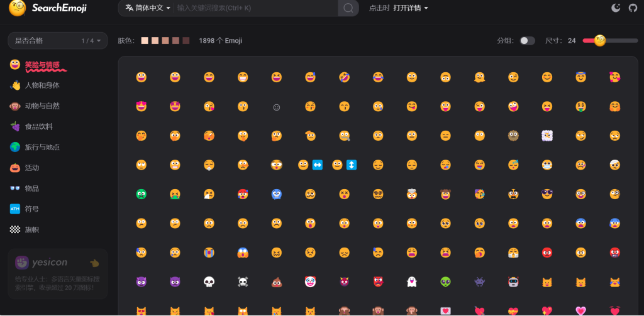Viewport: 644px width, 316px height.
Task: Switch theme with the moon icon
Action: pyautogui.click(x=615, y=8)
